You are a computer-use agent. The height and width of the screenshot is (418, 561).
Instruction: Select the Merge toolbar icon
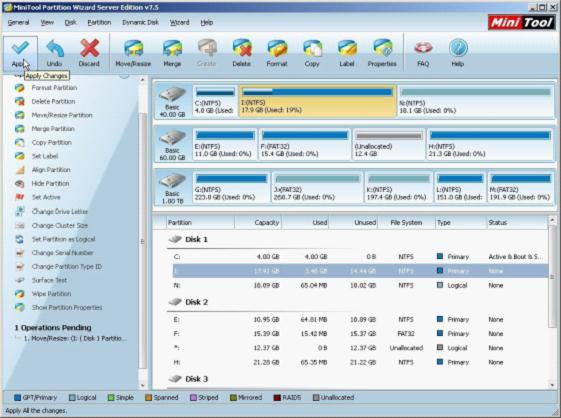(172, 49)
